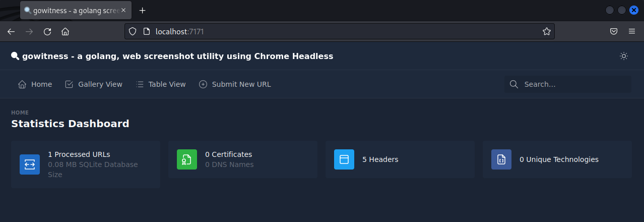Image resolution: width=644 pixels, height=222 pixels.
Task: Reload the page with refresh icon
Action: click(47, 31)
